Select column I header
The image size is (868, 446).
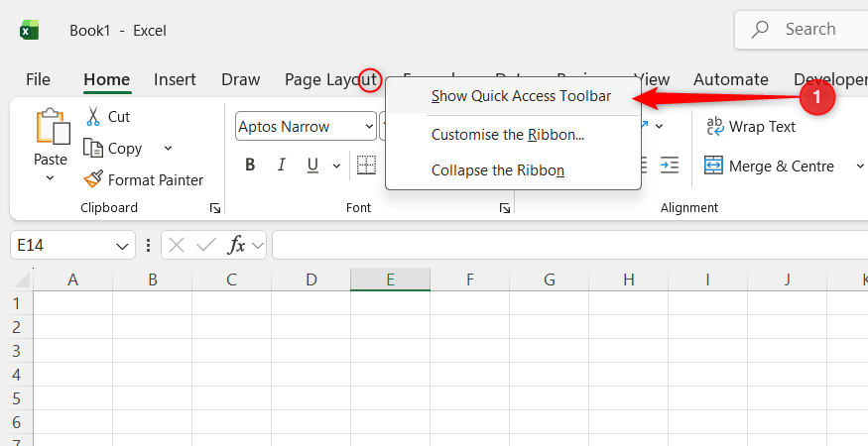point(708,279)
